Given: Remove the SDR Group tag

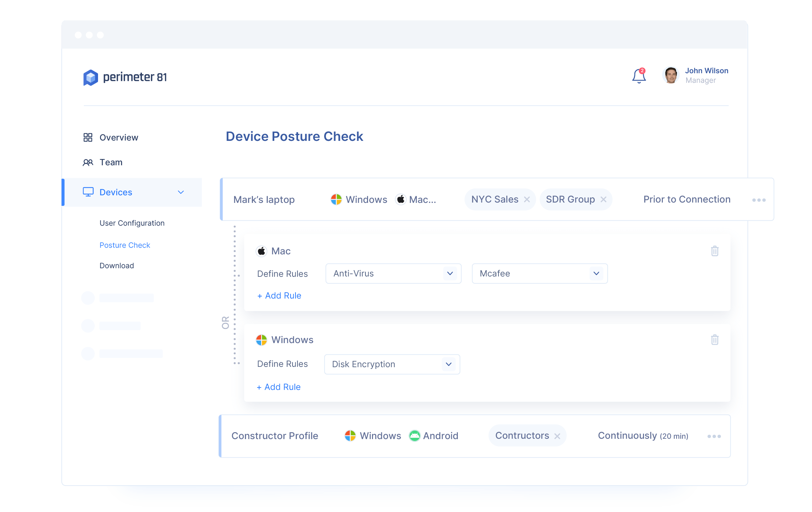Looking at the screenshot, I should (x=603, y=200).
